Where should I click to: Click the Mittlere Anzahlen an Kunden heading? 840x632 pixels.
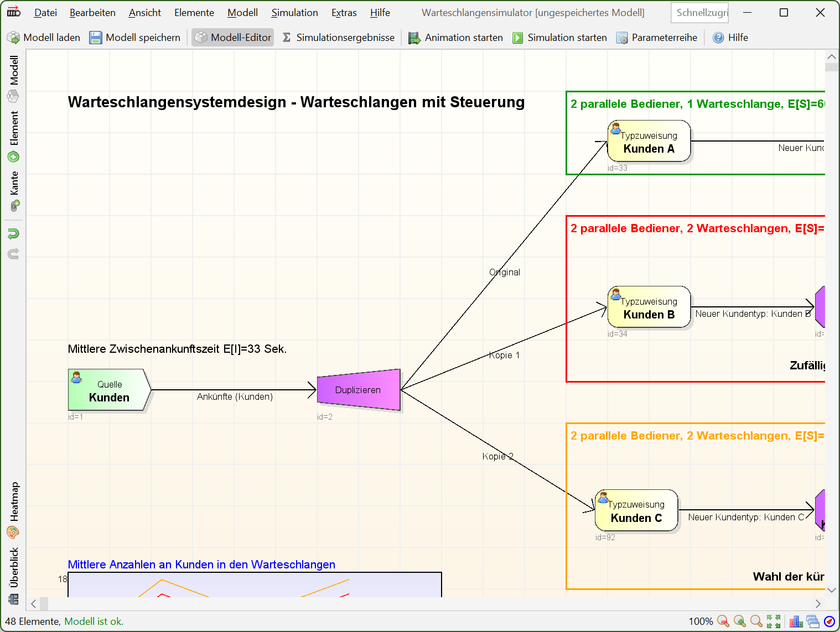201,565
